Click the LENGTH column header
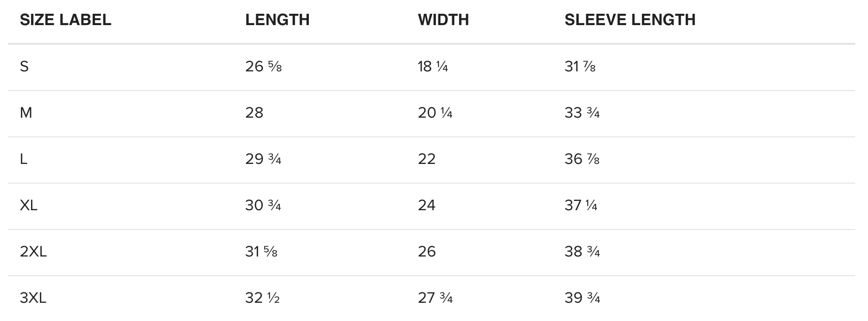Image resolution: width=868 pixels, height=321 pixels. click(277, 20)
